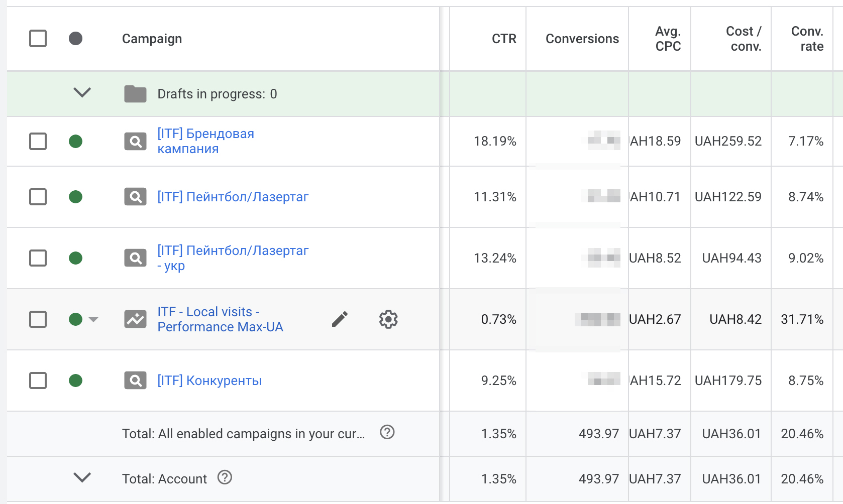Open settings gear for Performance Max-UA campaign
This screenshot has height=504, width=843.
388,319
